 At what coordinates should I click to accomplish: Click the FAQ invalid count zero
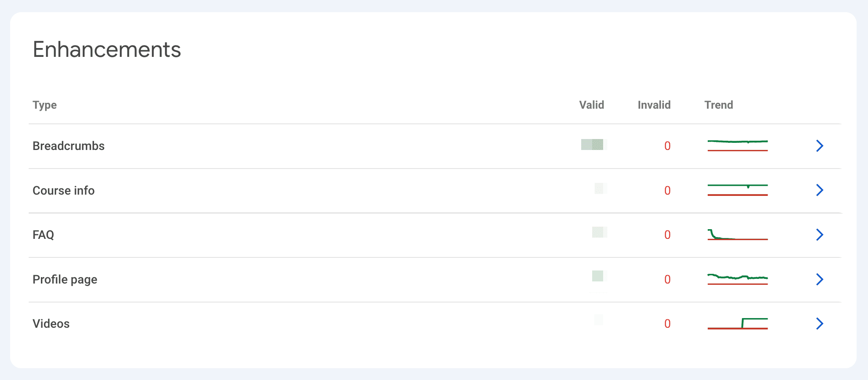pos(667,235)
